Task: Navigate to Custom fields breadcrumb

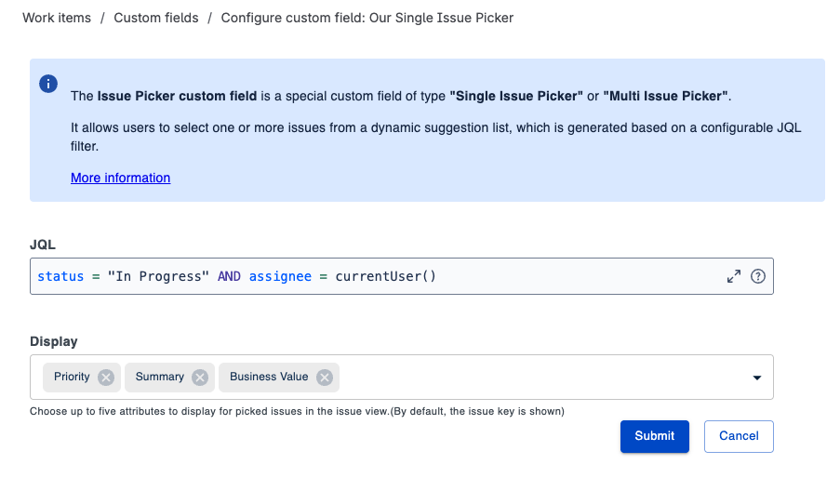Action: [156, 18]
